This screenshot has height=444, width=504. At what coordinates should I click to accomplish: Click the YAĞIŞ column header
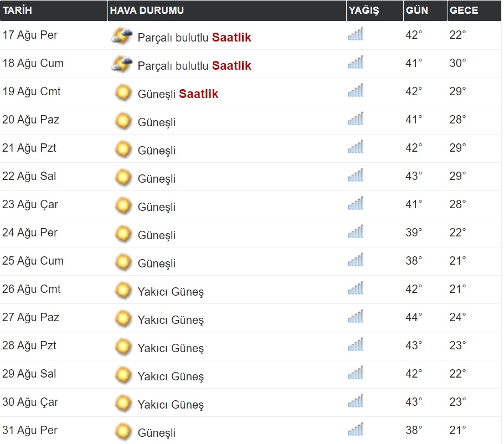364,11
